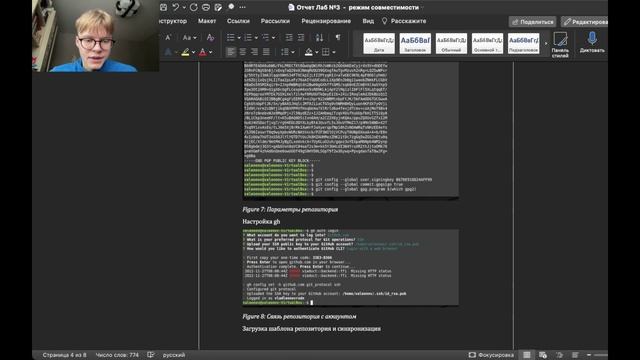Click the text highlight color marker
The width and height of the screenshot is (640, 360).
[x=185, y=52]
